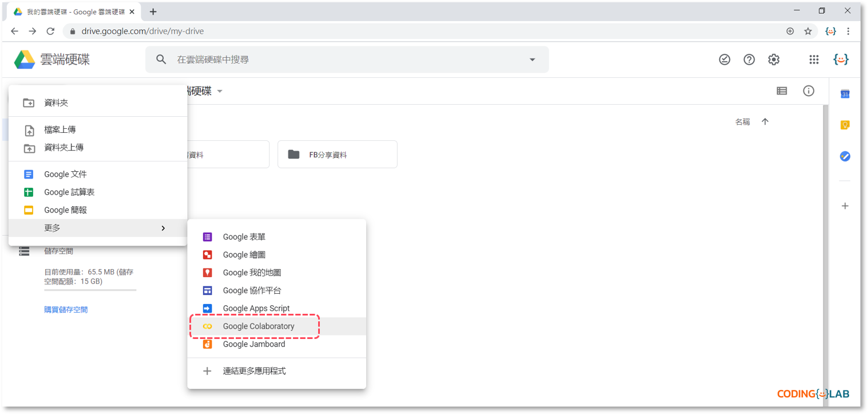
Task: Show details info icon
Action: point(808,91)
